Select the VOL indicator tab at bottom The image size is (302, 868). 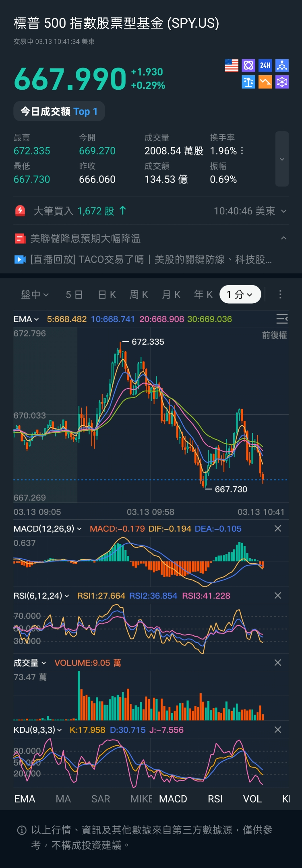click(252, 799)
